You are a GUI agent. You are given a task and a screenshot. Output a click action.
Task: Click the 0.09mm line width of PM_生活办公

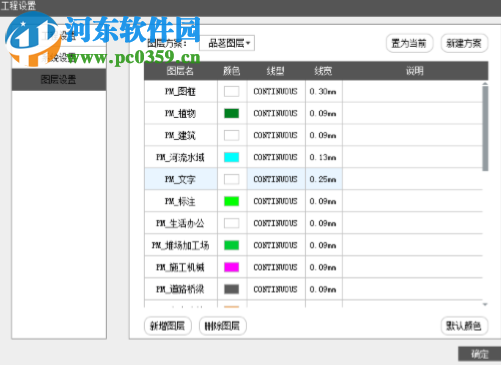[323, 223]
